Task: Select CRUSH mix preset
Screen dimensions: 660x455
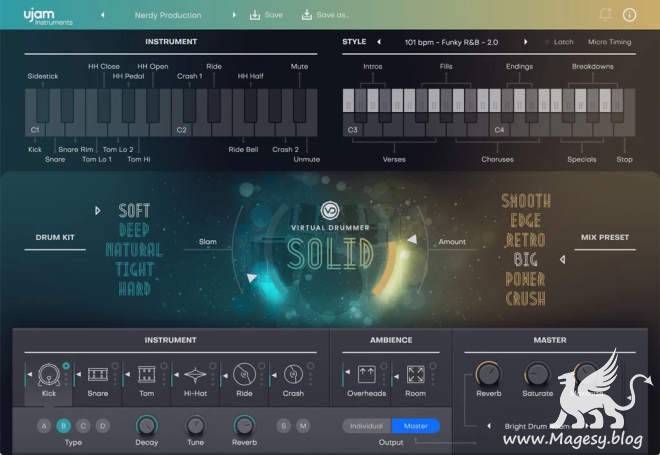Action: pyautogui.click(x=525, y=299)
